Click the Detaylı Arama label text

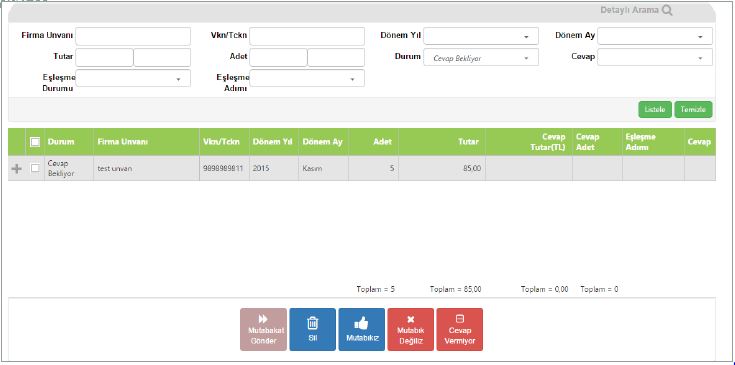pyautogui.click(x=629, y=10)
